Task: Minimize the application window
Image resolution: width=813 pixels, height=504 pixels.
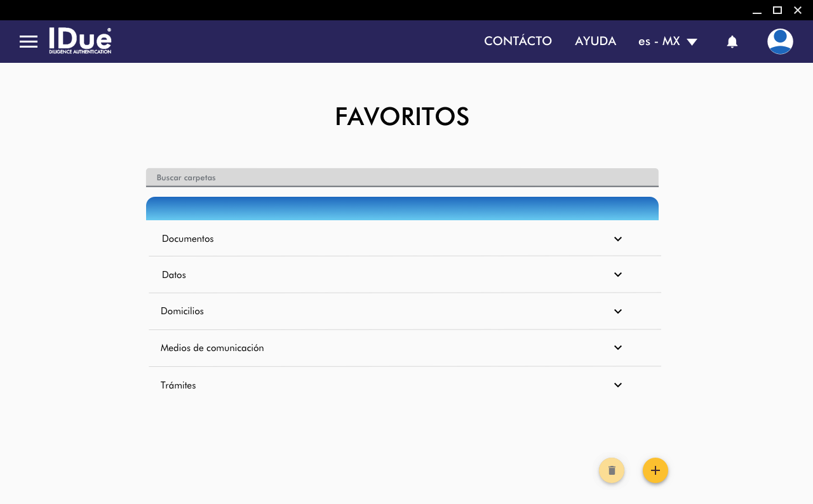Action: pyautogui.click(x=756, y=10)
